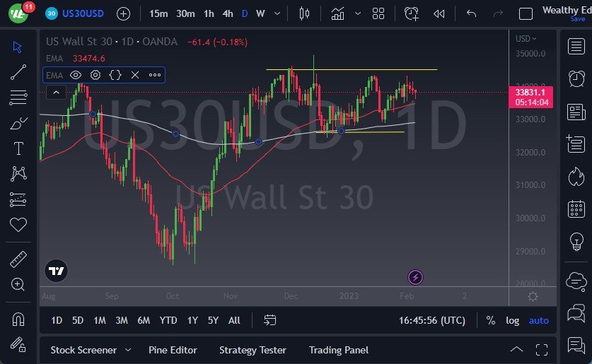Viewport: 592px width, 364px height.
Task: Open the Fibonacci retracement tool group
Action: tap(18, 98)
